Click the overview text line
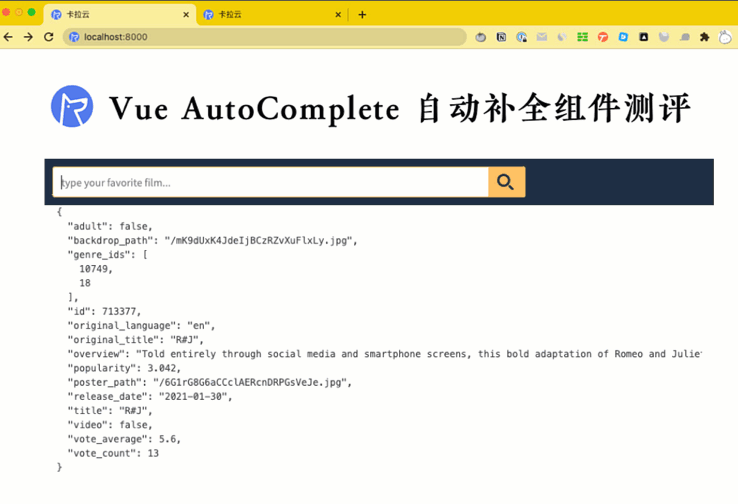 (385, 354)
